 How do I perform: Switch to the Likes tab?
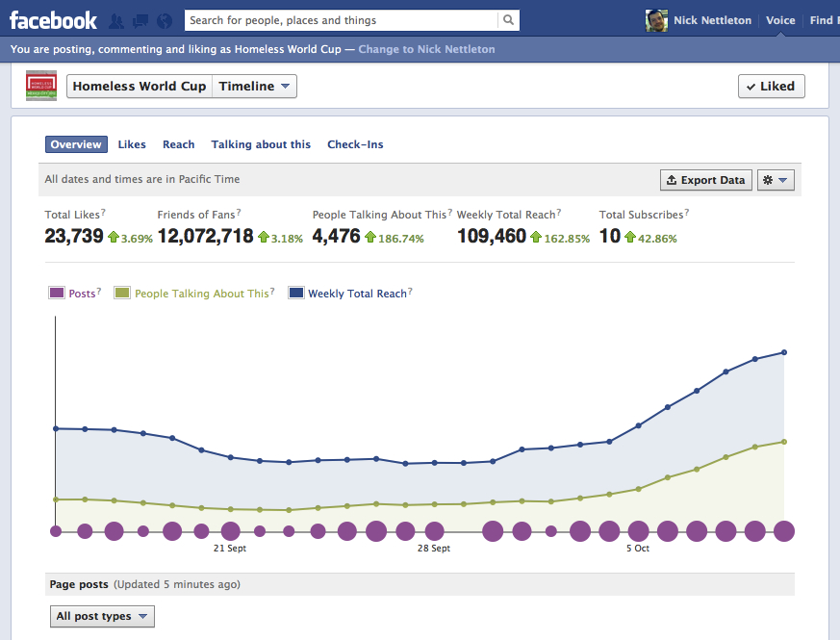click(x=132, y=144)
